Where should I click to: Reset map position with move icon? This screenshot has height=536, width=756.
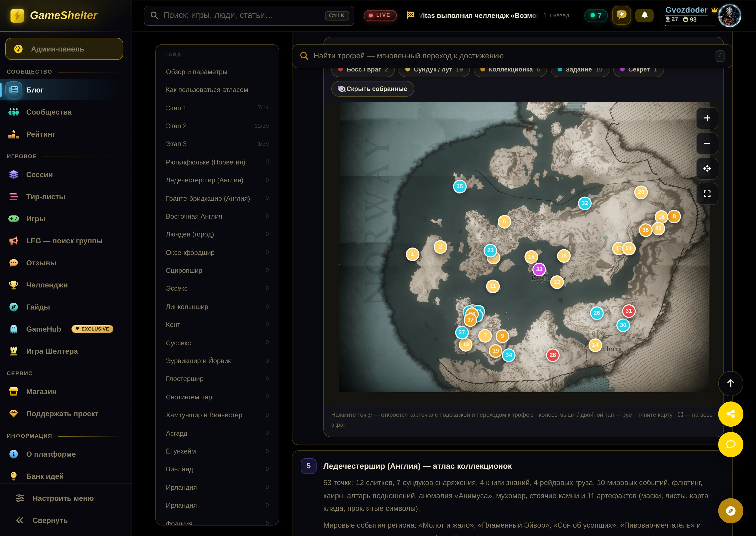(x=707, y=169)
